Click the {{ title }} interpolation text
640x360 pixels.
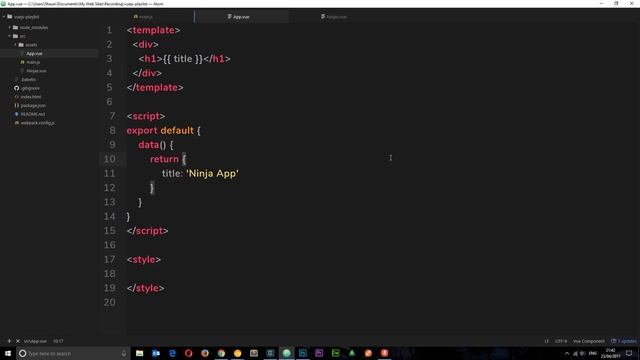182,59
